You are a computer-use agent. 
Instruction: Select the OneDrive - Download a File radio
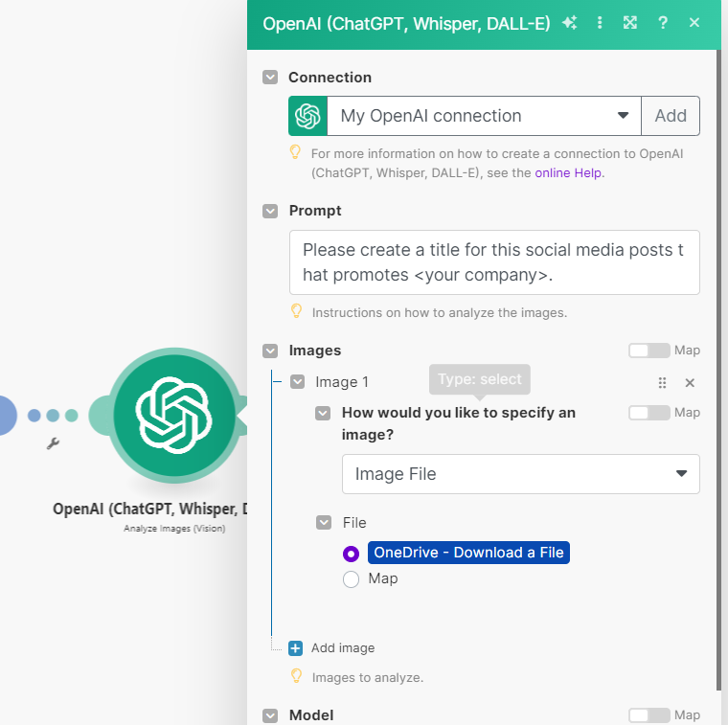[x=351, y=554]
